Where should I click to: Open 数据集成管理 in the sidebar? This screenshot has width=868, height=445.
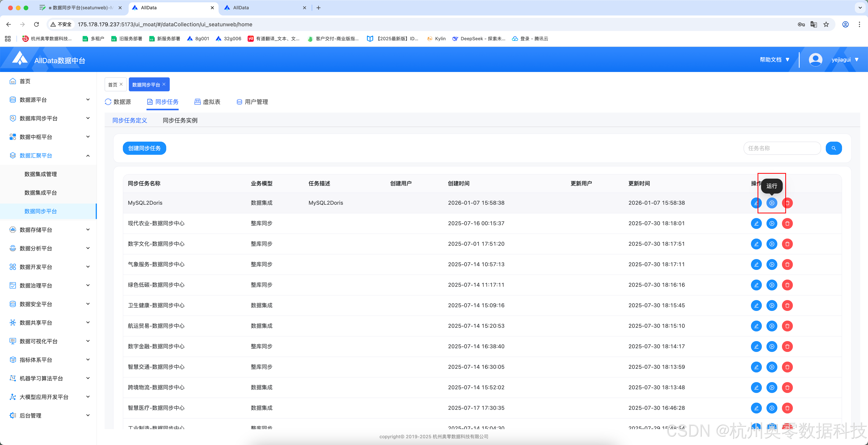coord(40,174)
